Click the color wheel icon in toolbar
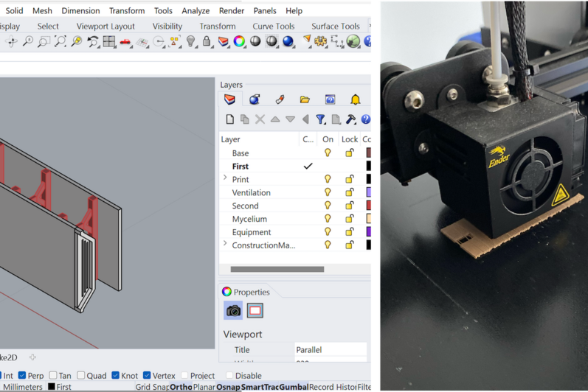 (x=239, y=42)
